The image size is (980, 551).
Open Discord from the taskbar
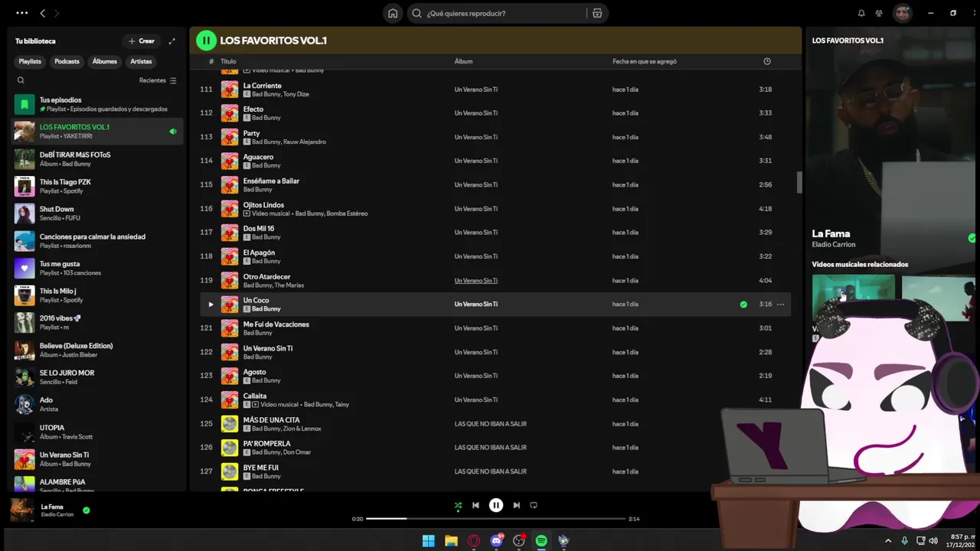point(497,541)
